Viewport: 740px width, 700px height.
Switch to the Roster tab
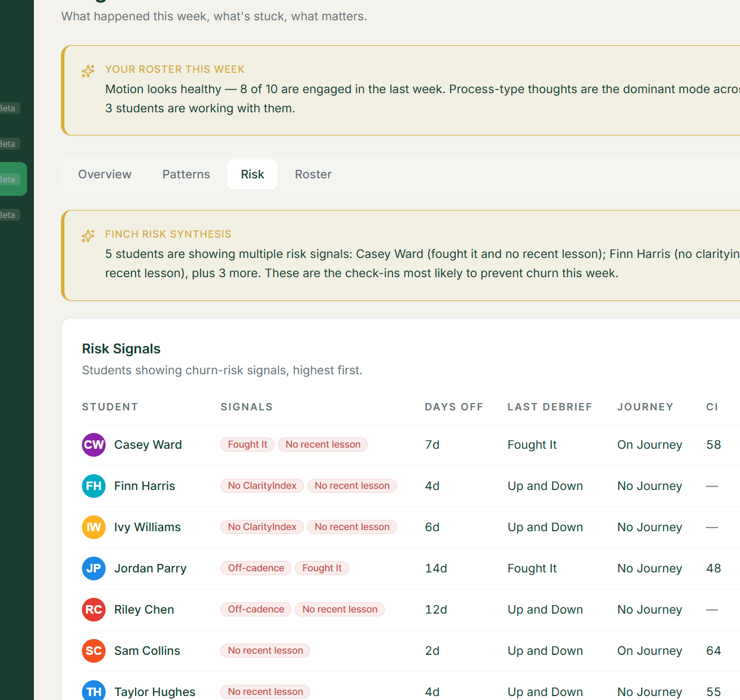click(313, 174)
